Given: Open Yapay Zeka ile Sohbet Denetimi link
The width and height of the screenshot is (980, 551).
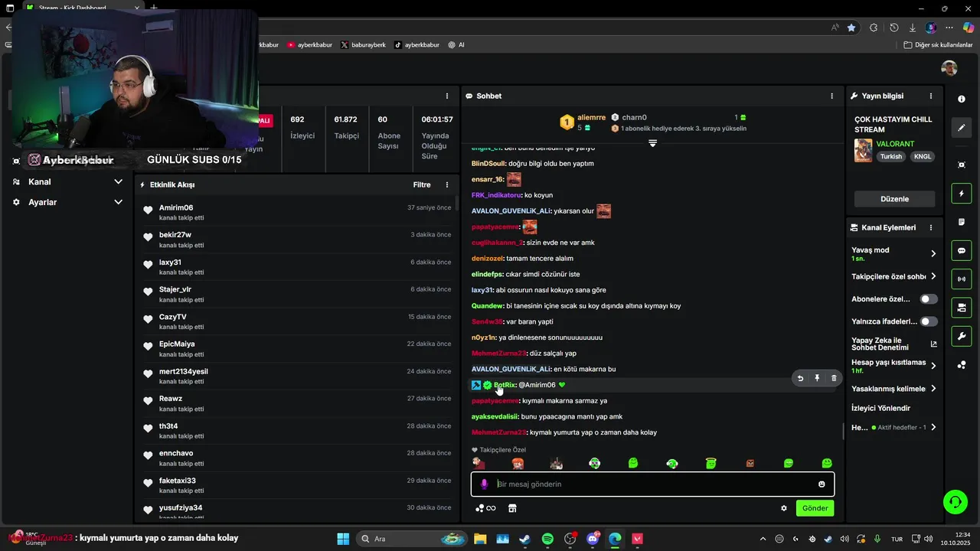Looking at the screenshot, I should click(894, 344).
